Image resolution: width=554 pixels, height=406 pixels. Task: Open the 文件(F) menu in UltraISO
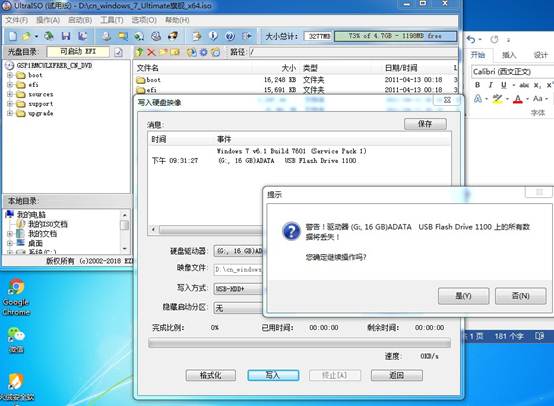point(16,20)
